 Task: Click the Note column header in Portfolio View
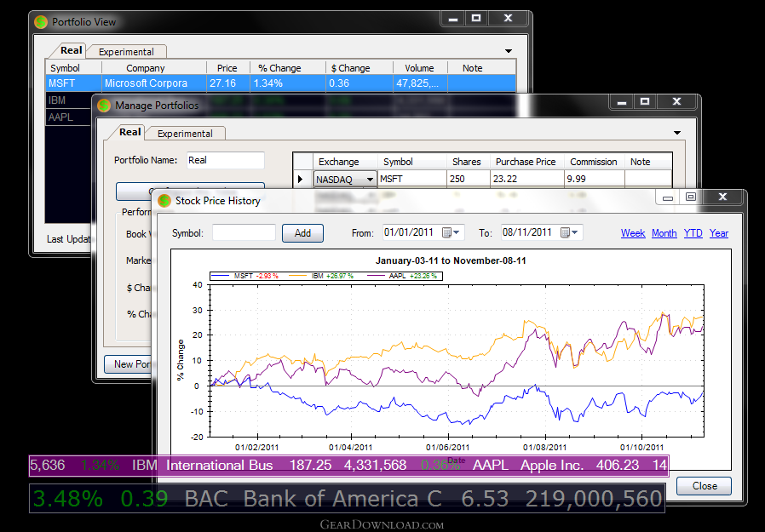point(481,68)
